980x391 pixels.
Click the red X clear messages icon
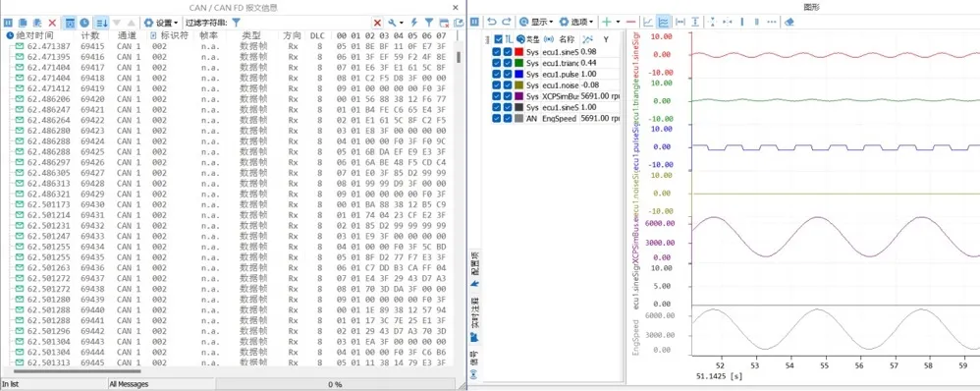click(x=52, y=23)
